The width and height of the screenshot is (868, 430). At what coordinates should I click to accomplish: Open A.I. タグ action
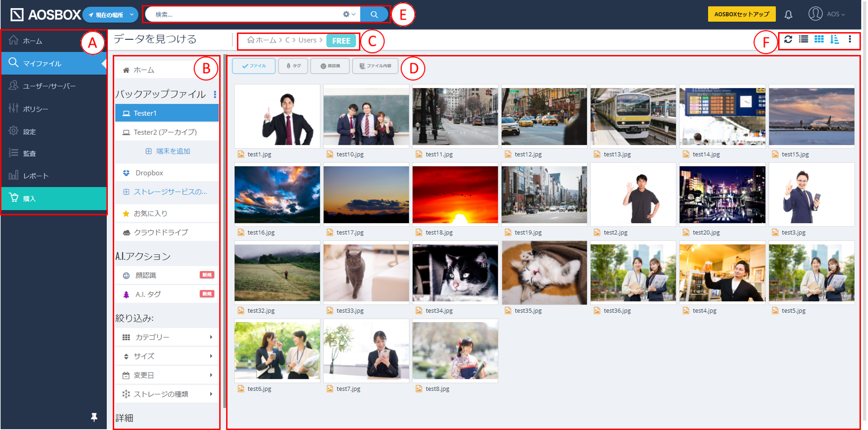(x=167, y=294)
